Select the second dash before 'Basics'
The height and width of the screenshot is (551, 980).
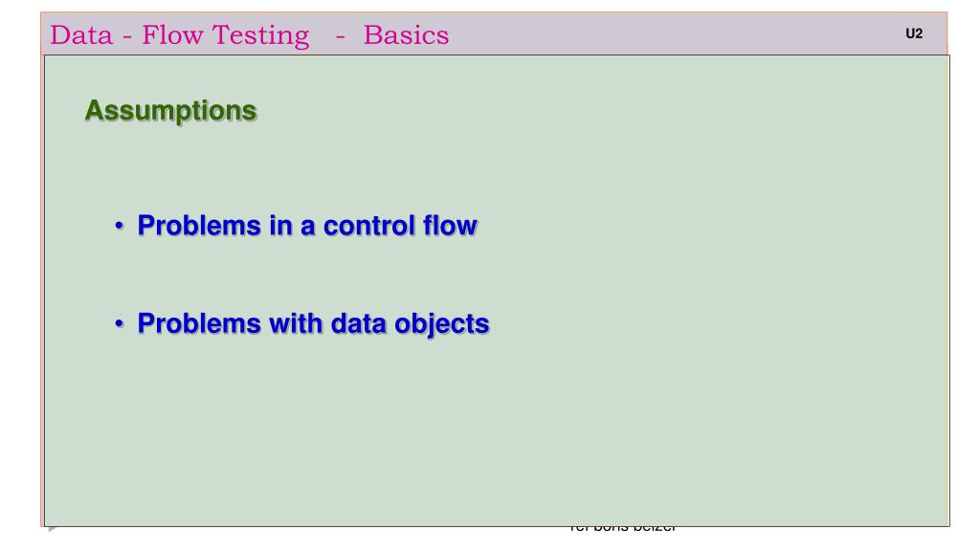tap(340, 37)
